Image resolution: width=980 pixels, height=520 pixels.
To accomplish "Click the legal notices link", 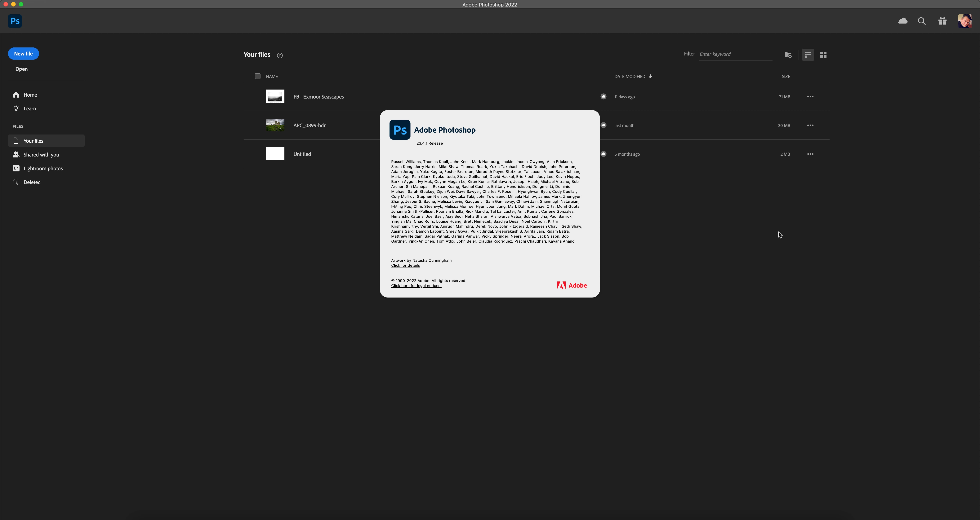I will (416, 286).
